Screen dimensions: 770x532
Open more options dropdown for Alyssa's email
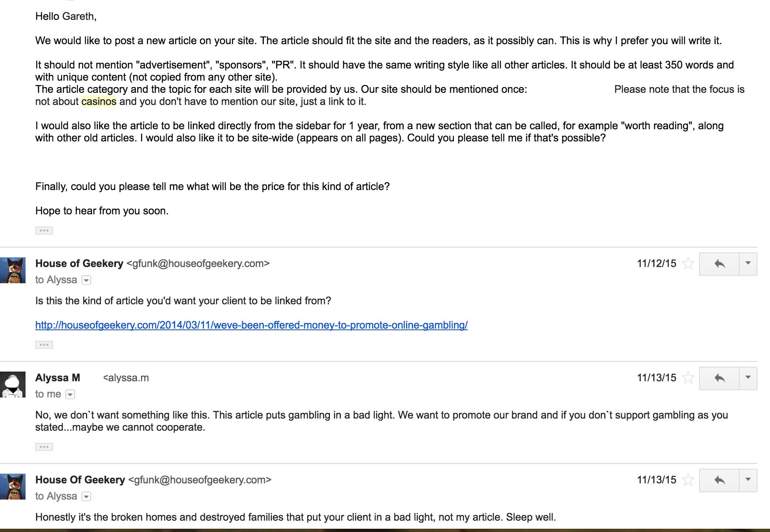pos(748,378)
